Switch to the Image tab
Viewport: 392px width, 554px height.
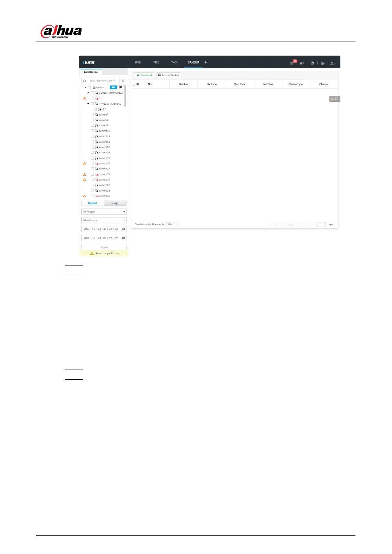point(115,203)
